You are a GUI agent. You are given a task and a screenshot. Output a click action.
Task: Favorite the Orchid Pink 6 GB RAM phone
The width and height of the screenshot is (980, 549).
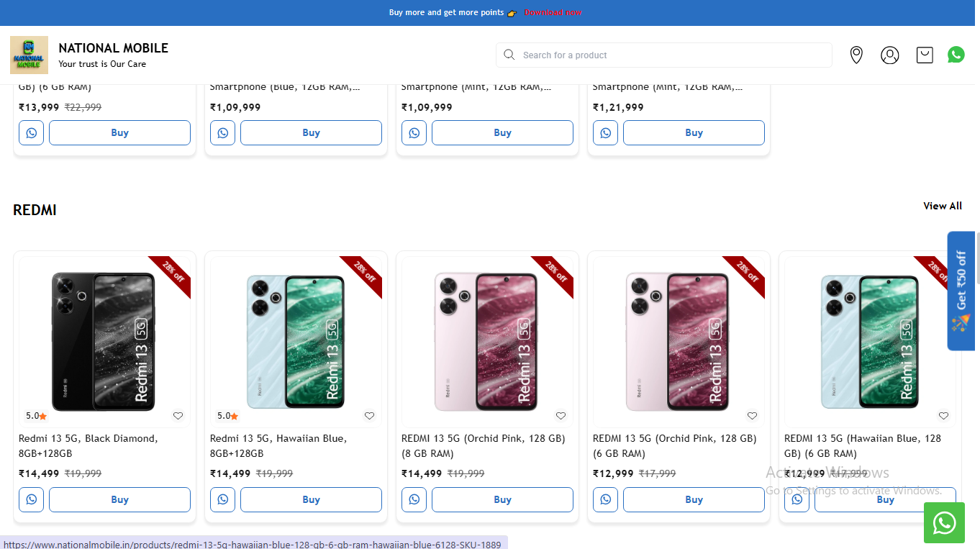[x=753, y=416]
